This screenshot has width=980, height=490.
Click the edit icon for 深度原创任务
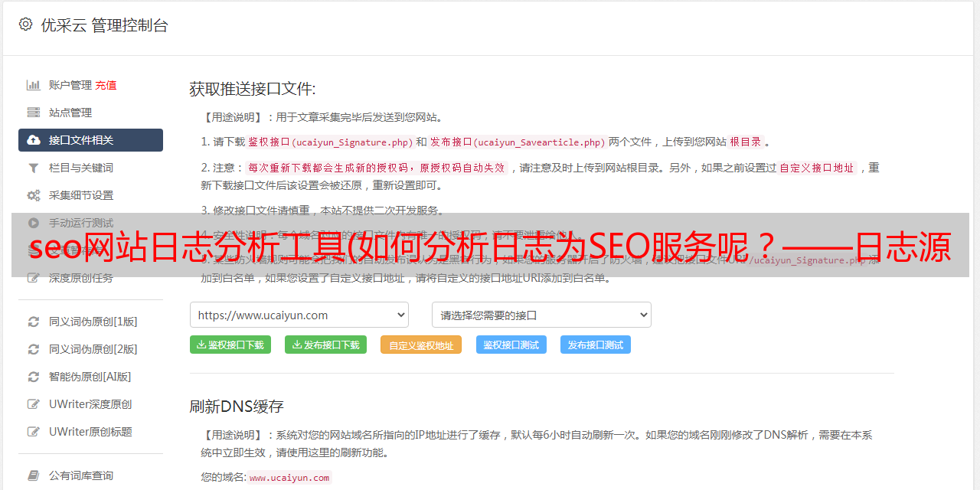point(33,278)
